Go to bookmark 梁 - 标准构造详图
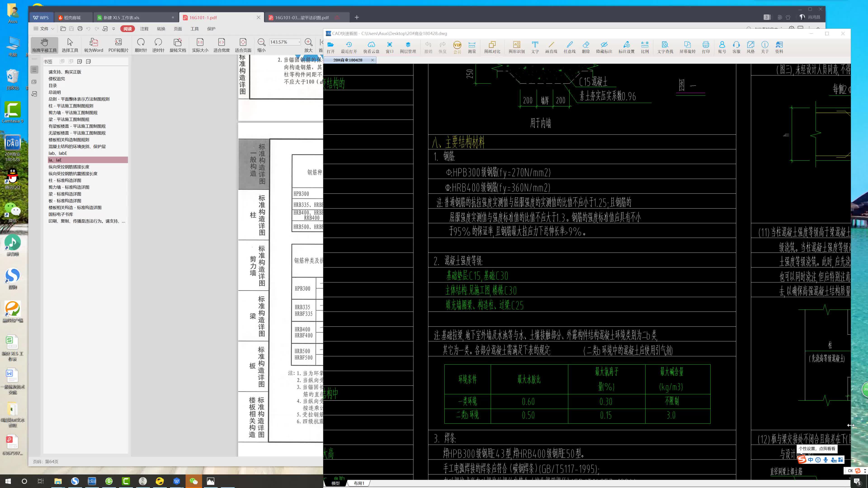The height and width of the screenshot is (488, 868). [65, 194]
